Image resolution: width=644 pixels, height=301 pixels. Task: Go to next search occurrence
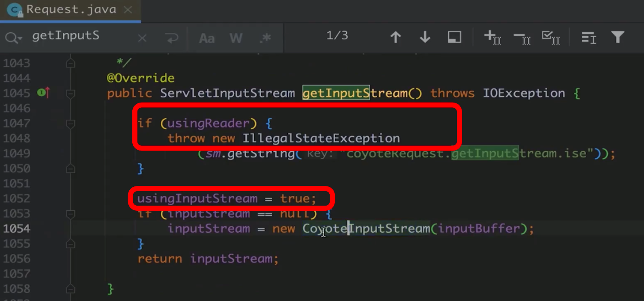[x=425, y=38]
